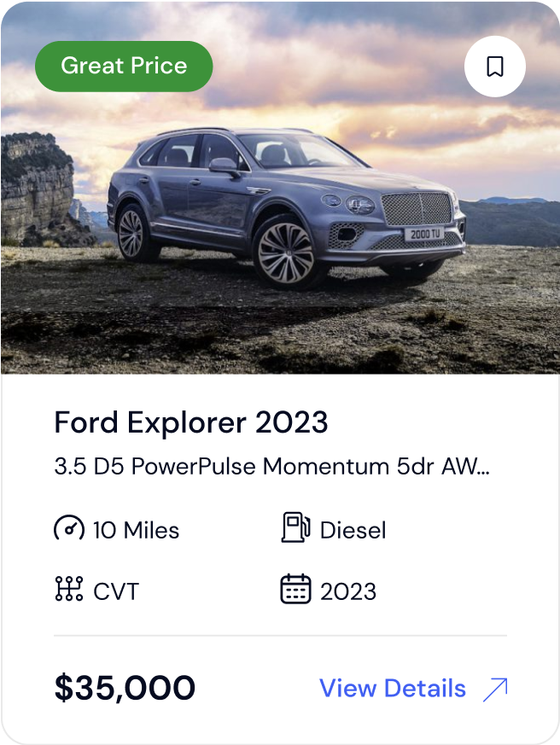Click the fuel pump icon
Viewport: 560px width, 745px height.
coord(295,527)
